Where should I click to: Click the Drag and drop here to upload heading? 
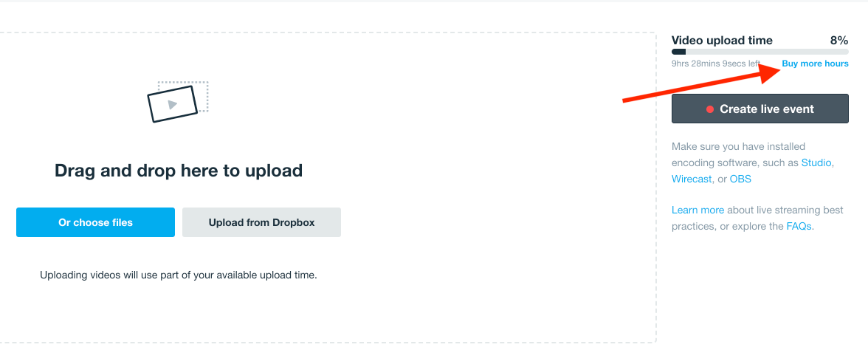(179, 170)
